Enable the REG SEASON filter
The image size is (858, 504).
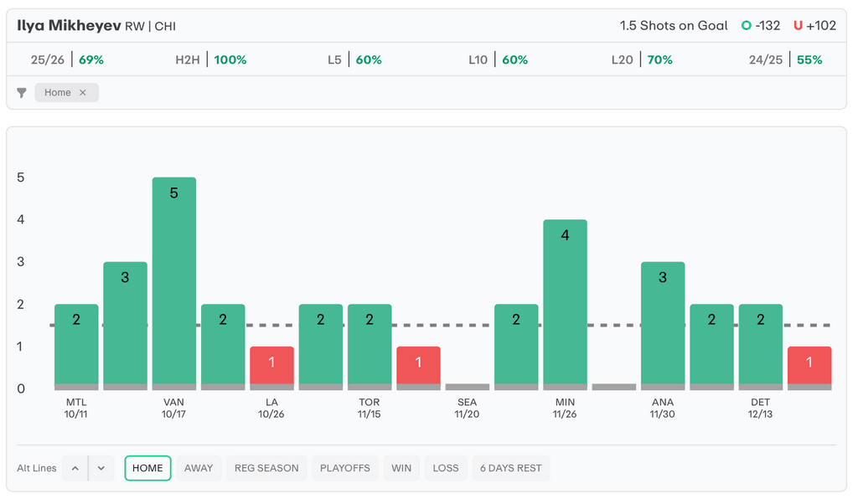[266, 468]
